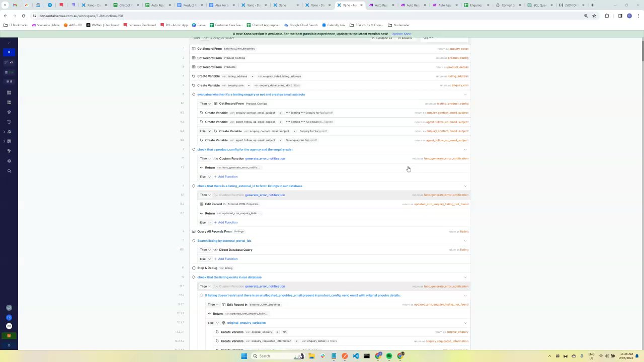Open Spotify from the taskbar
The width and height of the screenshot is (644, 362).
point(389,356)
